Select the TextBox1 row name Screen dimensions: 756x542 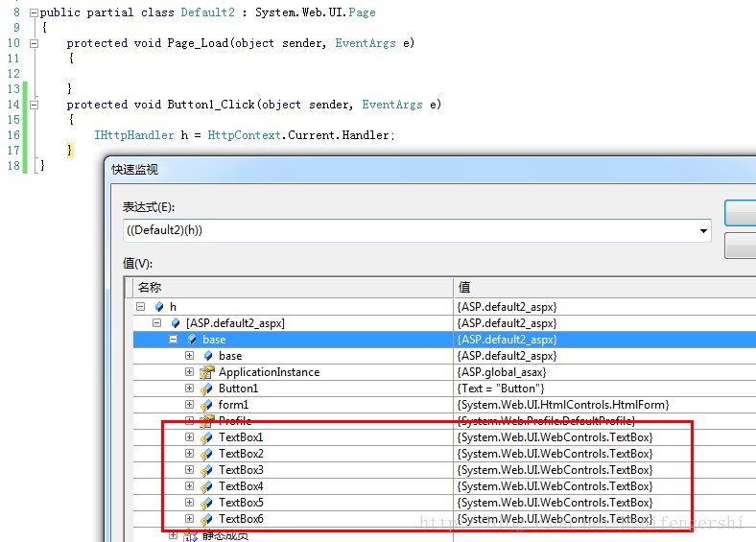click(241, 437)
